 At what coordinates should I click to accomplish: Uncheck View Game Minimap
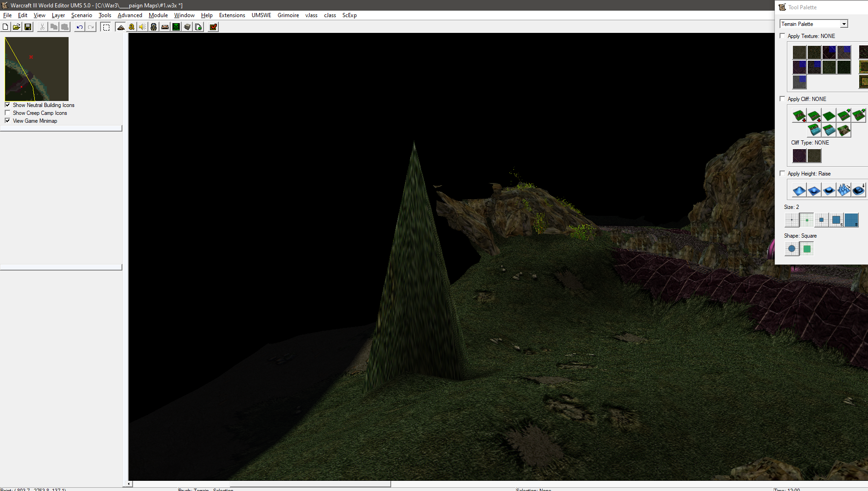[x=7, y=120]
